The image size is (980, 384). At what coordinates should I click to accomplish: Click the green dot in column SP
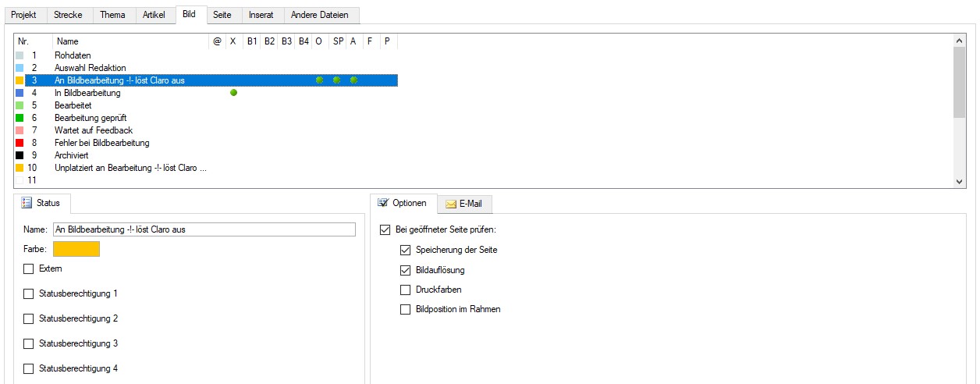[x=336, y=80]
